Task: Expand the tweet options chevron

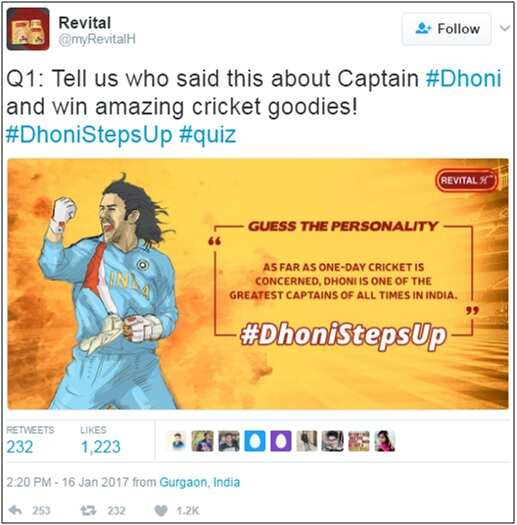Action: pos(505,28)
